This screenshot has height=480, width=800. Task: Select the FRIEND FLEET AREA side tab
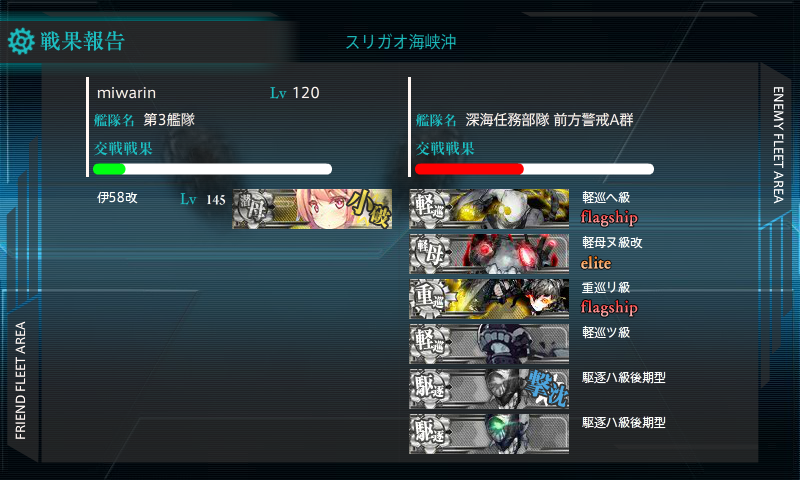point(20,381)
